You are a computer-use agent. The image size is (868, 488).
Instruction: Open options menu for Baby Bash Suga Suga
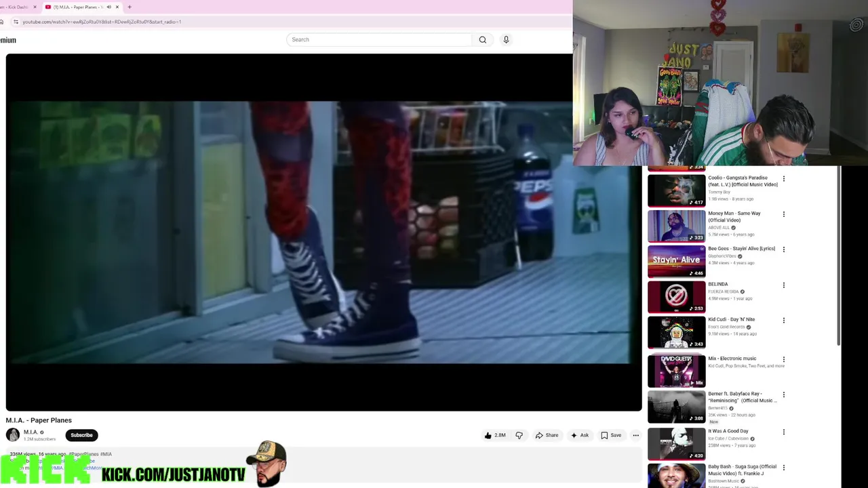(784, 468)
